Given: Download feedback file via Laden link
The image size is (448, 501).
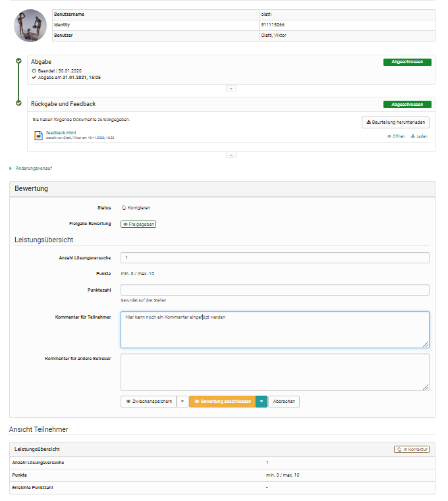Looking at the screenshot, I should [419, 136].
